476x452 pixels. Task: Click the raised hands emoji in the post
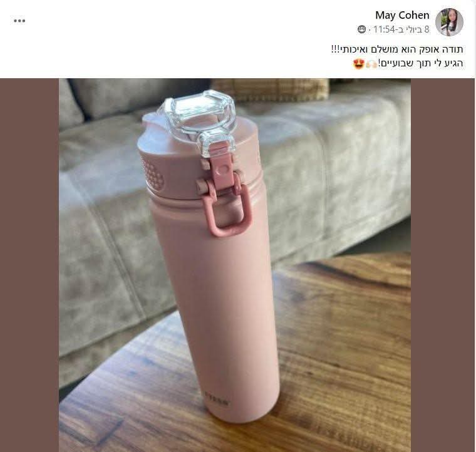click(x=371, y=64)
